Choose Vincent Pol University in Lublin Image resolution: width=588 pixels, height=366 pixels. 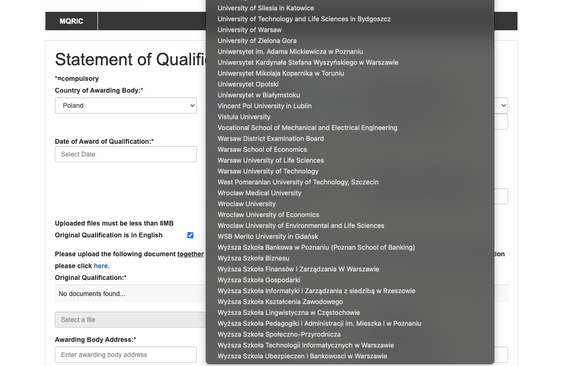[x=350, y=106]
